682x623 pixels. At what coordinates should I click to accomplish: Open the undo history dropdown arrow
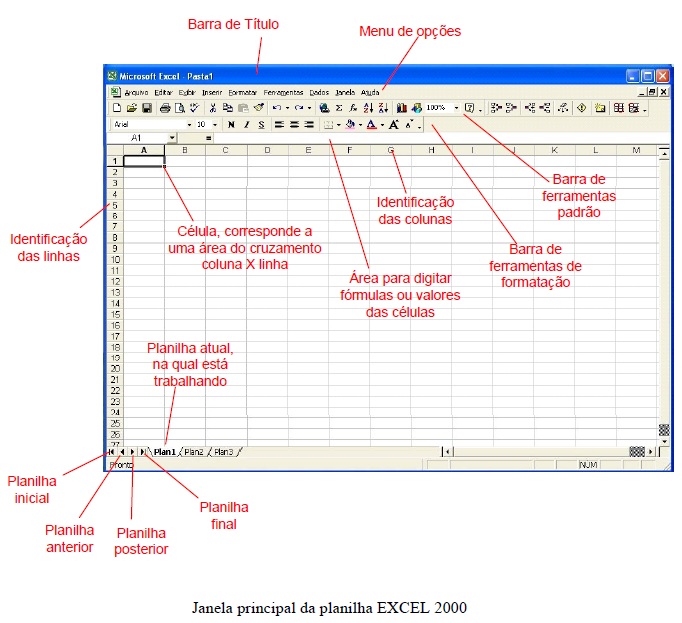(287, 108)
